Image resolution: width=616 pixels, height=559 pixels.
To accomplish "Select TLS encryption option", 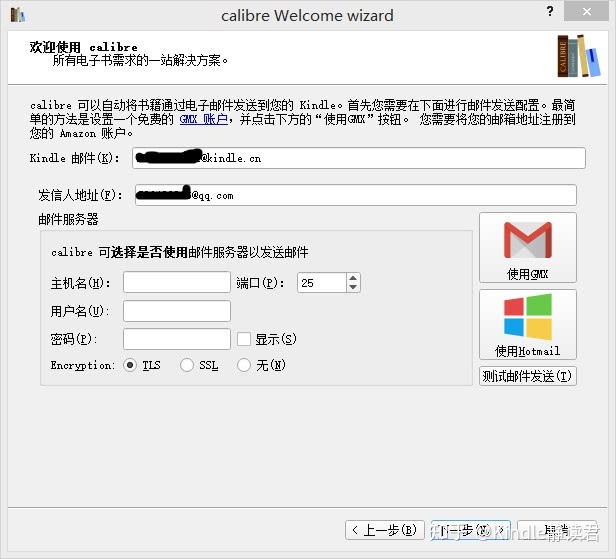I will tap(130, 365).
